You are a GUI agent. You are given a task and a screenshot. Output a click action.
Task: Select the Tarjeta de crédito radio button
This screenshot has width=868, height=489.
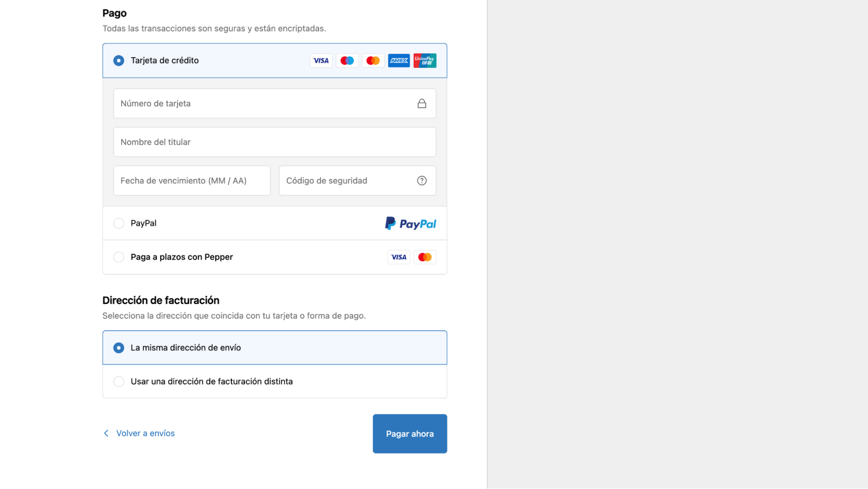(119, 61)
